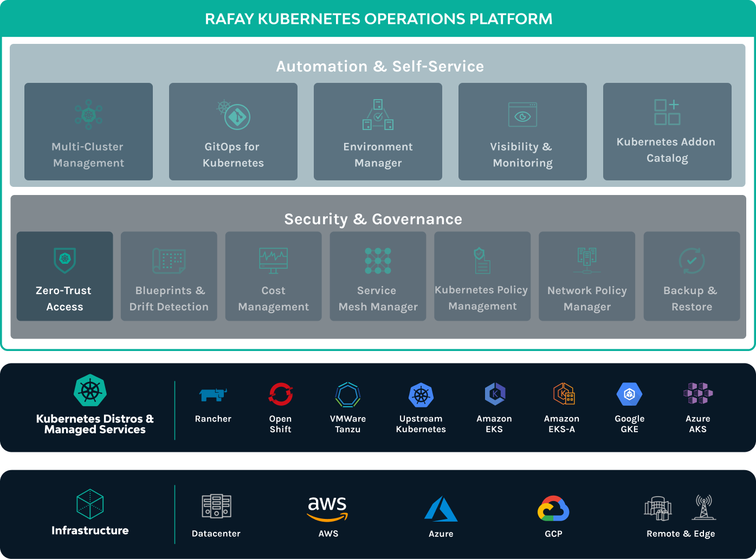This screenshot has height=559, width=756.
Task: Click the Upstream Kubernetes blue wheel logo
Action: point(421,395)
